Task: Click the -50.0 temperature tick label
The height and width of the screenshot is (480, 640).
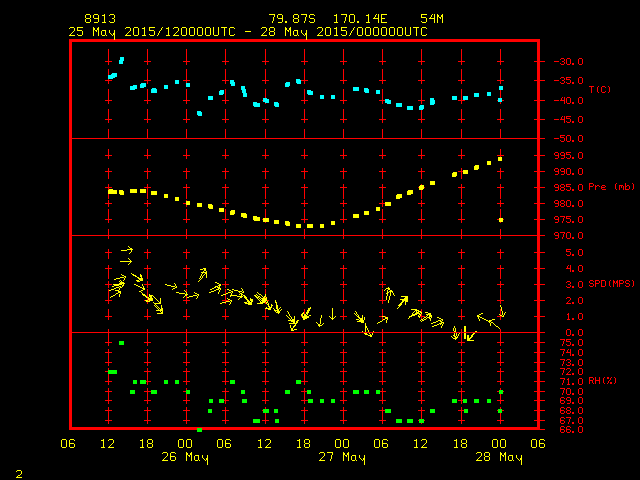Action: pyautogui.click(x=569, y=139)
